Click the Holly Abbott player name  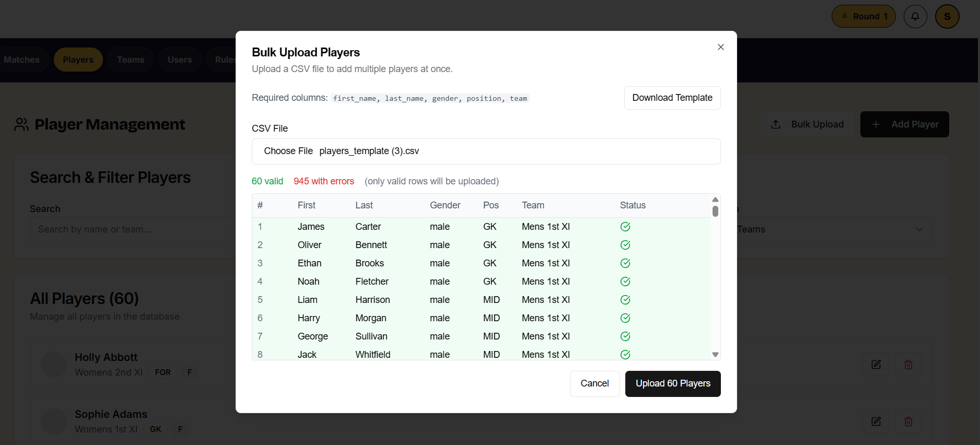click(106, 357)
